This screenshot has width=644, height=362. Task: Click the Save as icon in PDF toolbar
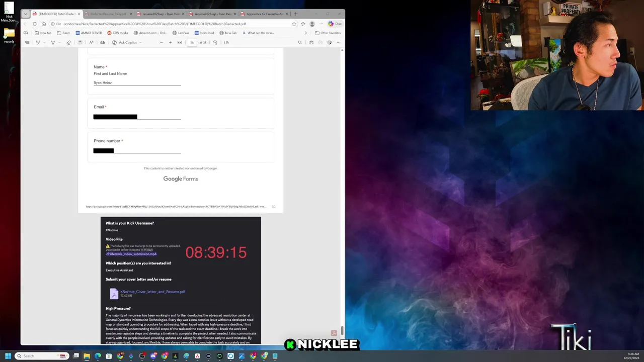[x=330, y=42]
